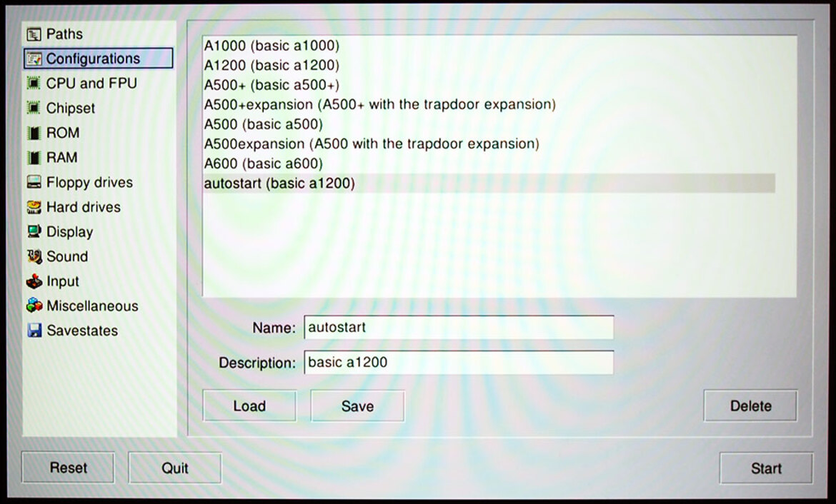This screenshot has height=504, width=836.
Task: Open Savestates floppy icon
Action: tap(34, 331)
